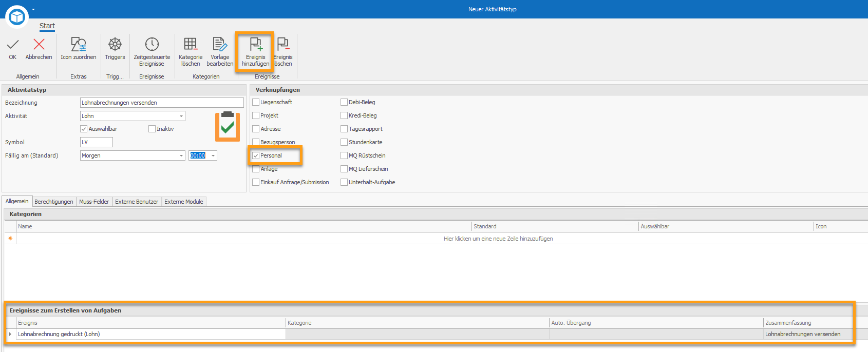This screenshot has height=352, width=868.
Task: Click Ereignis löschen flag icon
Action: click(x=282, y=45)
